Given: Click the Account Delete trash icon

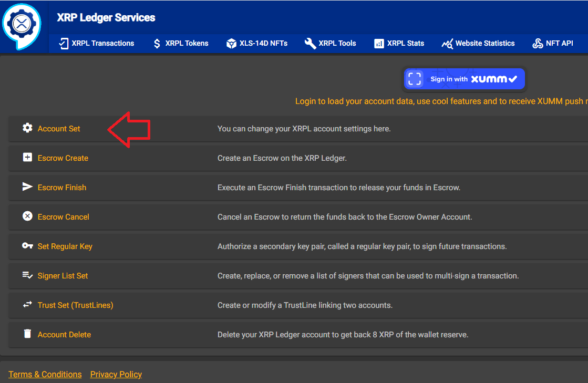Looking at the screenshot, I should (x=27, y=334).
